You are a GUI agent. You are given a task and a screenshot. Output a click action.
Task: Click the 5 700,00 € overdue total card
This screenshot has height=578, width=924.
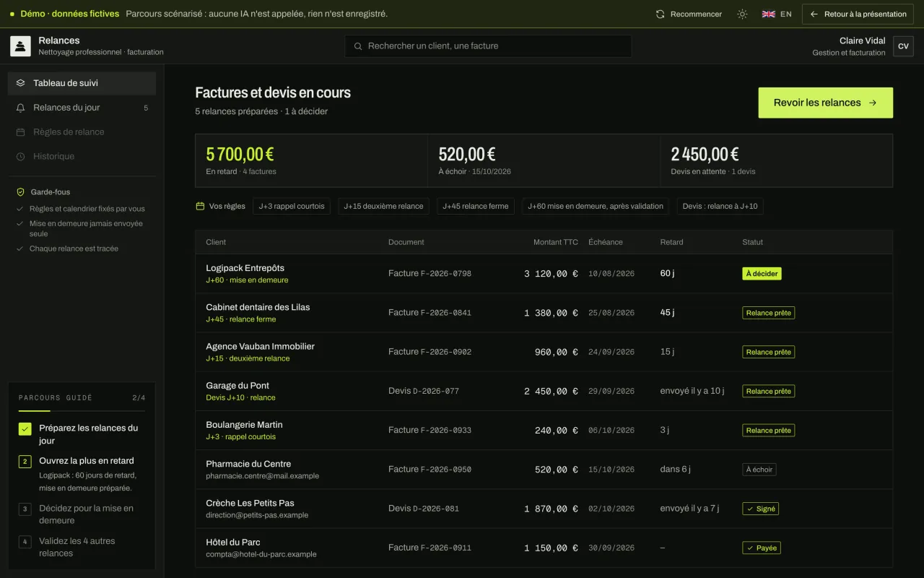coord(311,160)
